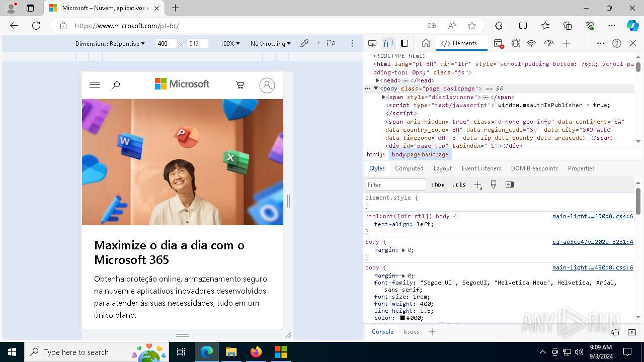The image size is (644, 362).
Task: Expand margin shorthand in body rule
Action: (404, 250)
